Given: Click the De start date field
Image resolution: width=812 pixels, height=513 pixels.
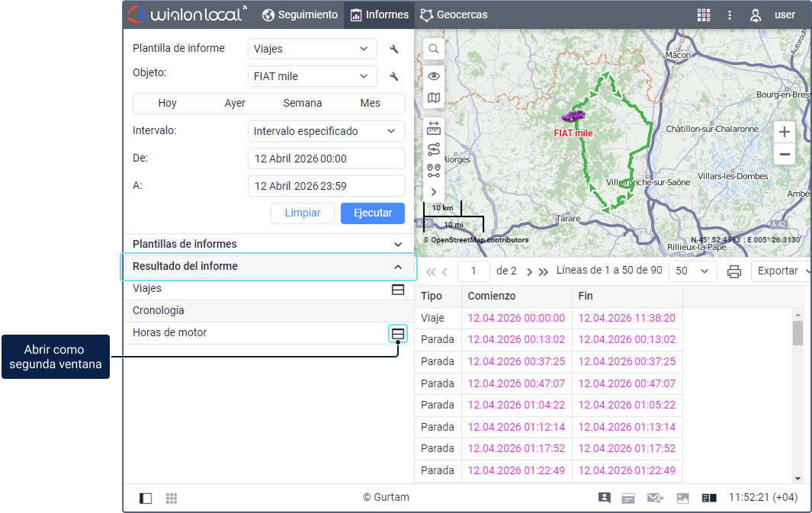Looking at the screenshot, I should pos(326,159).
